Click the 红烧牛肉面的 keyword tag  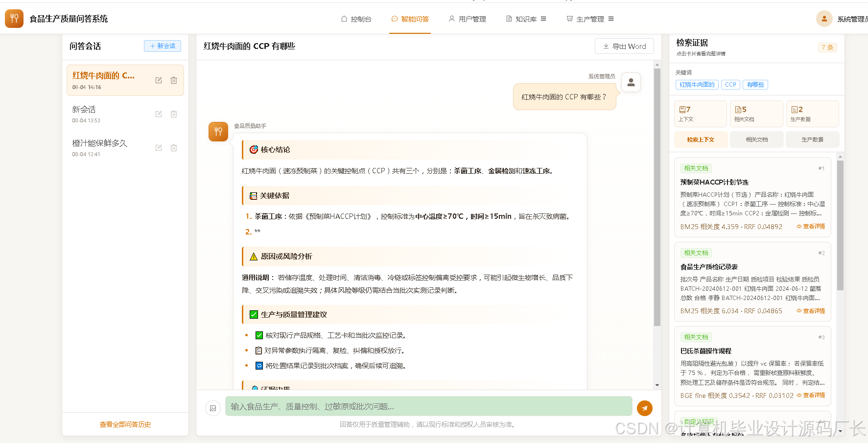point(697,85)
